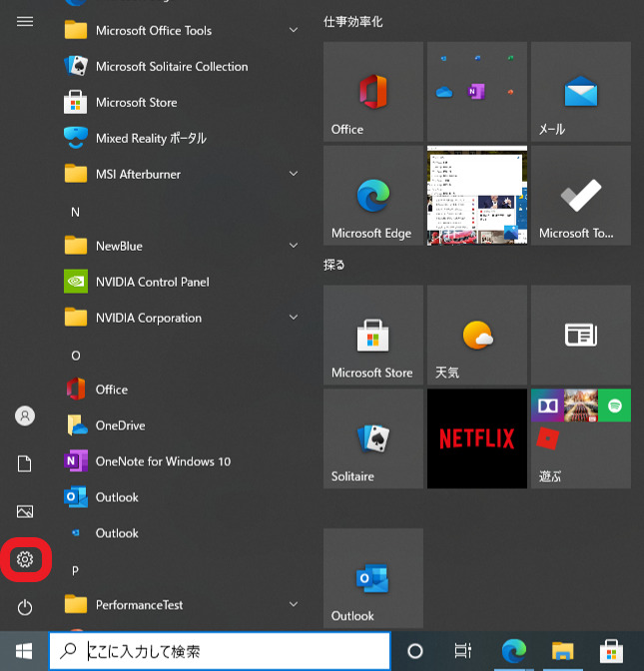
Task: Click the Windows Start button
Action: point(24,651)
